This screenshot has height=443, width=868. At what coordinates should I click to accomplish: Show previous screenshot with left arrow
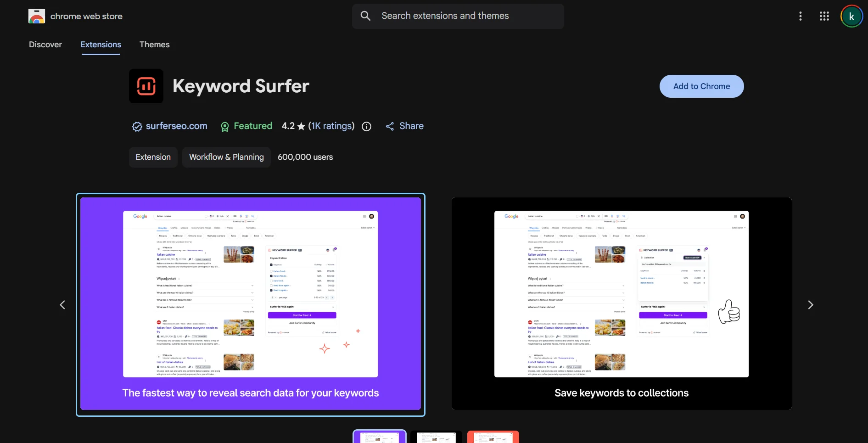[x=62, y=305]
